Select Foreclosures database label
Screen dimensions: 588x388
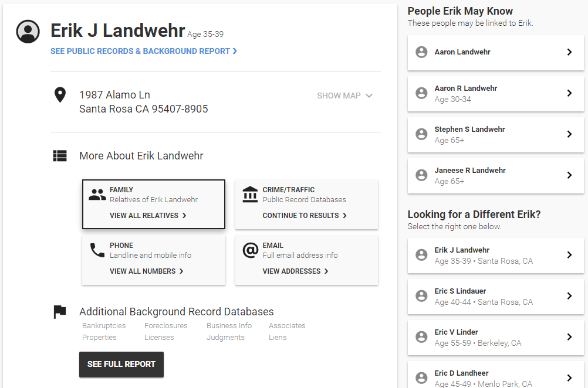(x=165, y=325)
